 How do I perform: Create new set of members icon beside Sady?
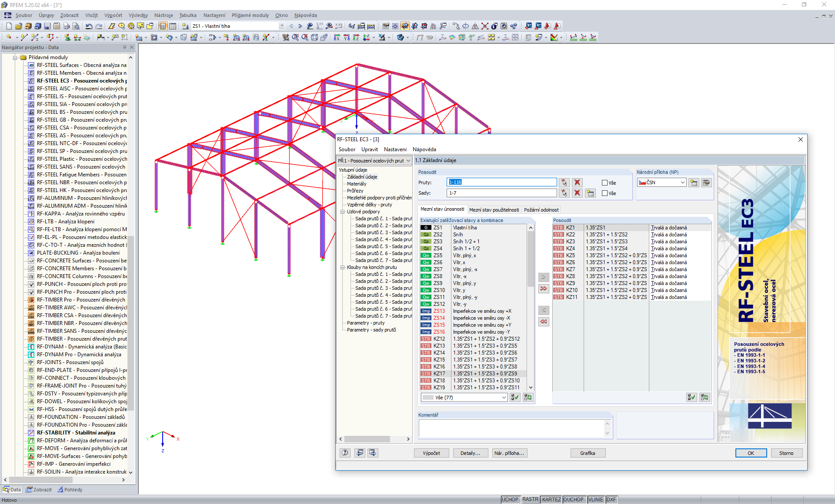(x=590, y=193)
